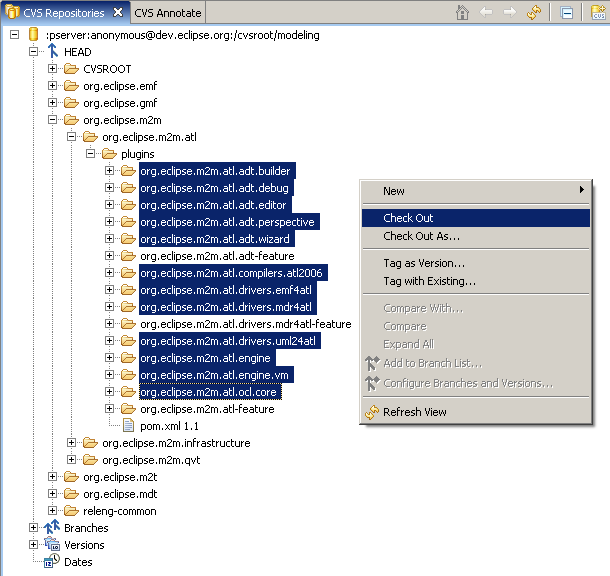Expand the Versions node
Screen dimensions: 610x576
[x=33, y=544]
